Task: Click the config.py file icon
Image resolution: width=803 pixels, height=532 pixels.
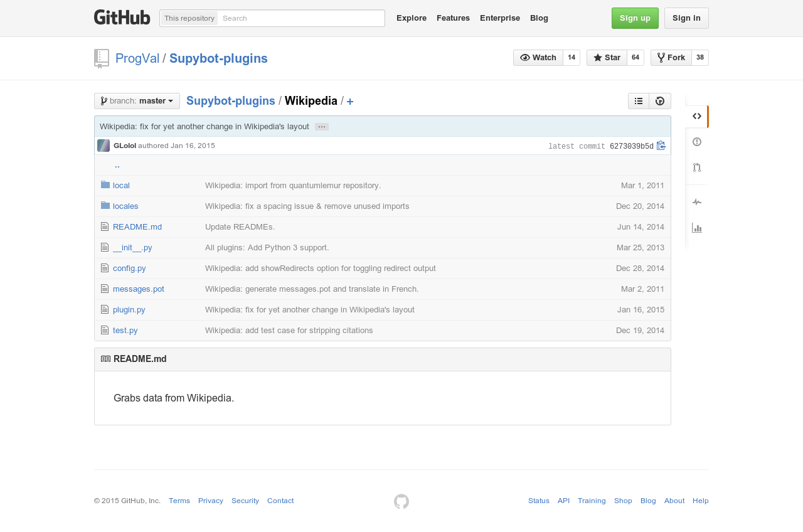Action: tap(105, 268)
